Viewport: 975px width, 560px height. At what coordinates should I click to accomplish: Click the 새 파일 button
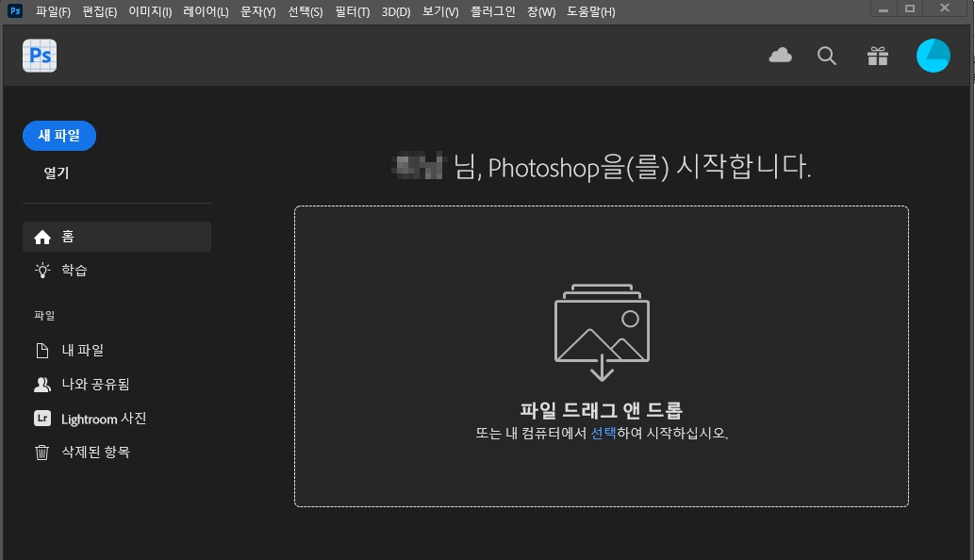tap(59, 136)
